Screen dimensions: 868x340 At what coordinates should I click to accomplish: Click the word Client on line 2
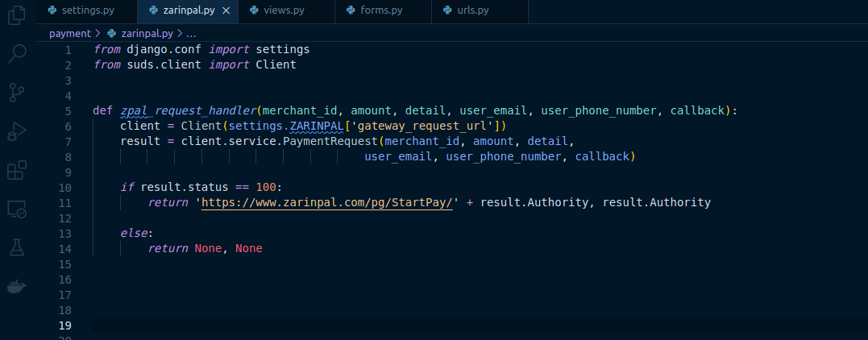click(x=276, y=64)
